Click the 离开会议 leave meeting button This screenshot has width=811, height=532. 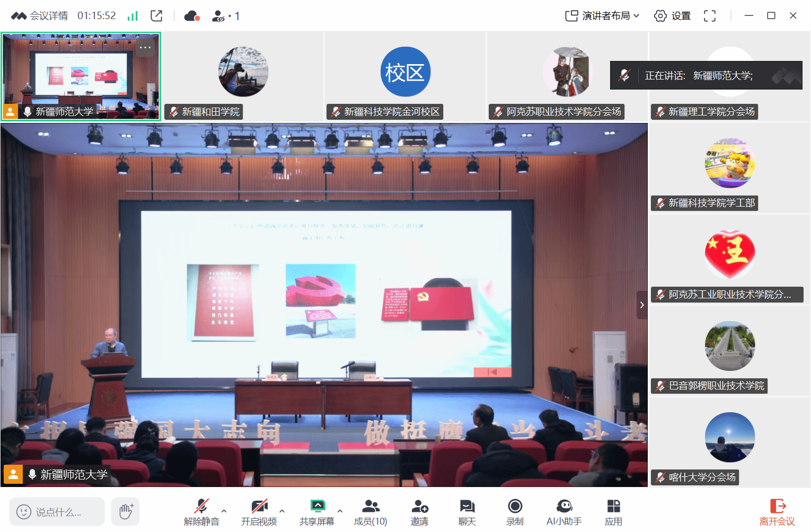777,512
